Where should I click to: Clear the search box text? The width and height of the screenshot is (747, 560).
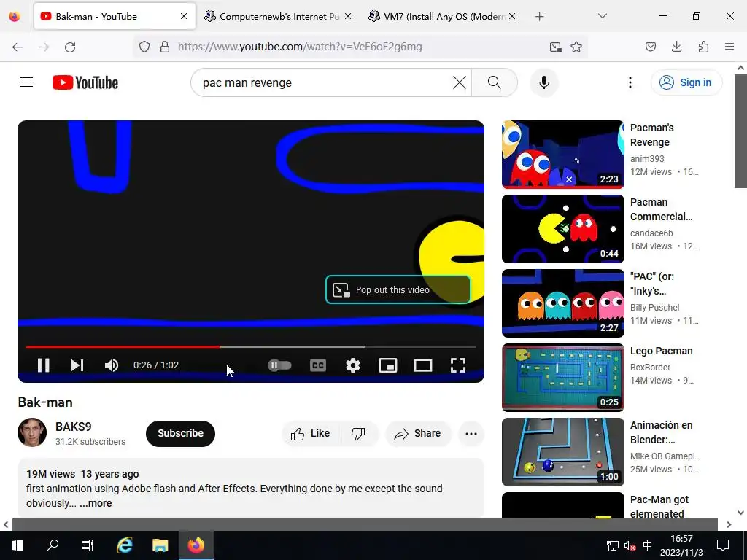pyautogui.click(x=460, y=82)
